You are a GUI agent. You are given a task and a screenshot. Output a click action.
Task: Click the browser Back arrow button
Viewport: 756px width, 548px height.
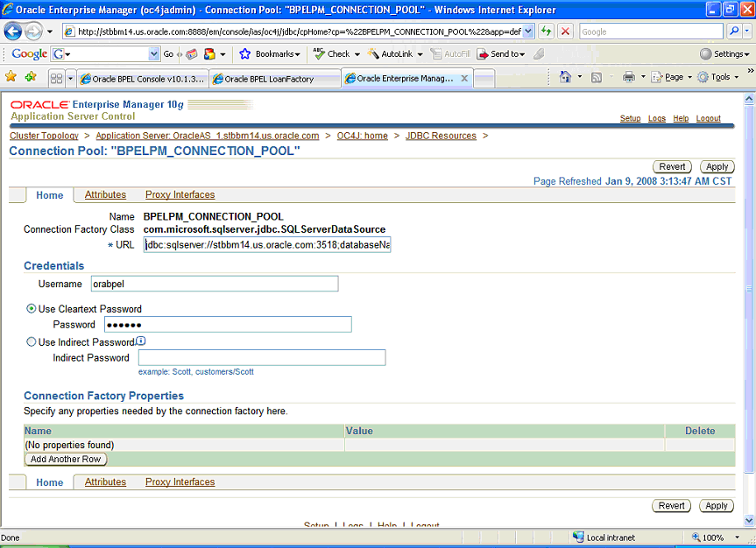pos(13,32)
